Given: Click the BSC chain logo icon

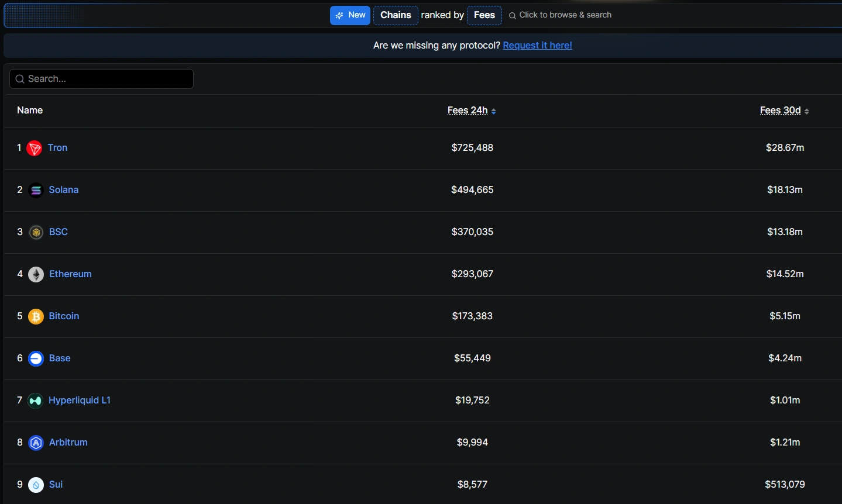Looking at the screenshot, I should (x=36, y=233).
